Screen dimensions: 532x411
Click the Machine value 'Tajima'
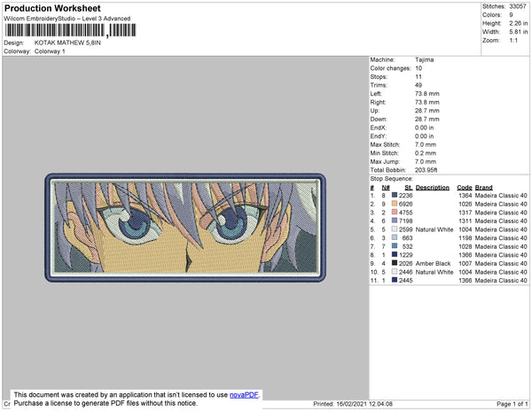(x=424, y=59)
